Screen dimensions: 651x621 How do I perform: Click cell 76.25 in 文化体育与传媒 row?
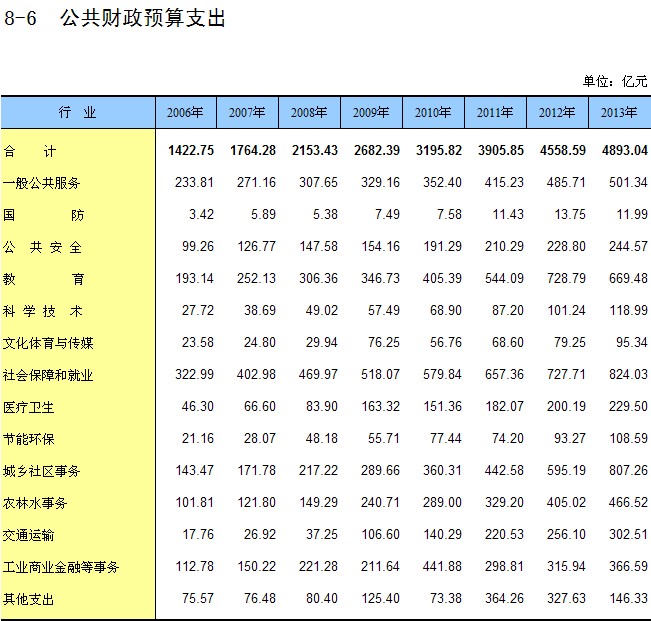pos(384,342)
